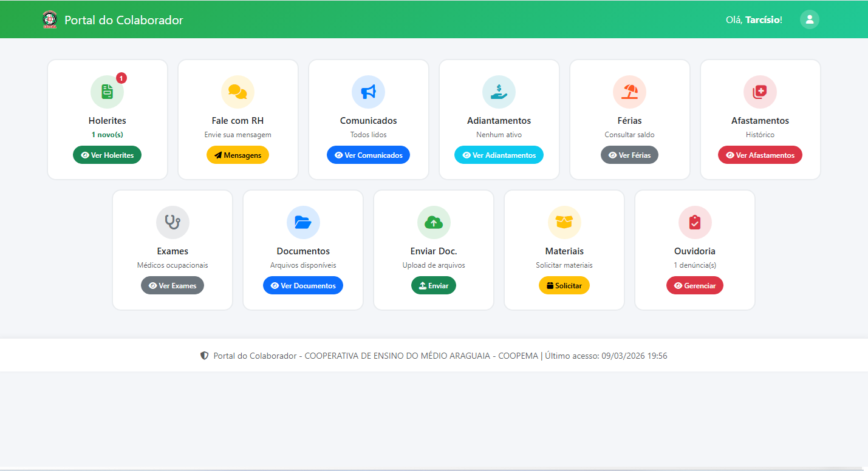The image size is (868, 471).
Task: Select the materials box icon on the Materiais card
Action: pos(564,222)
